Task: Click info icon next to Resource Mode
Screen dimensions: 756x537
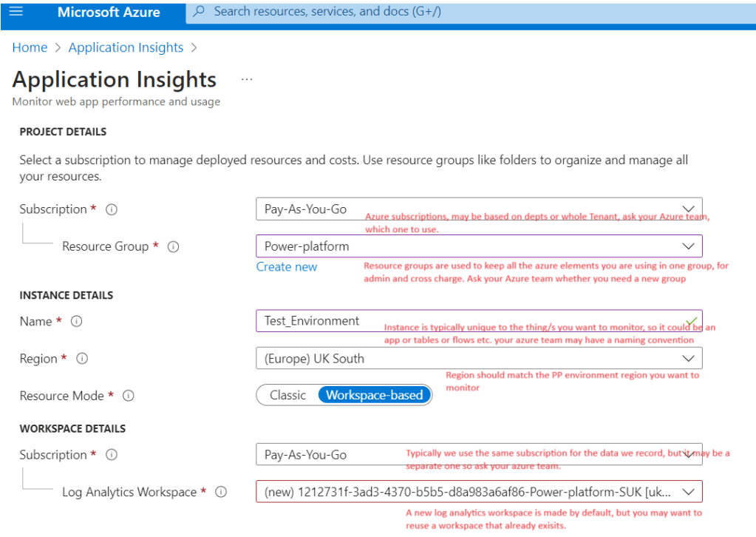Action: [x=129, y=396]
